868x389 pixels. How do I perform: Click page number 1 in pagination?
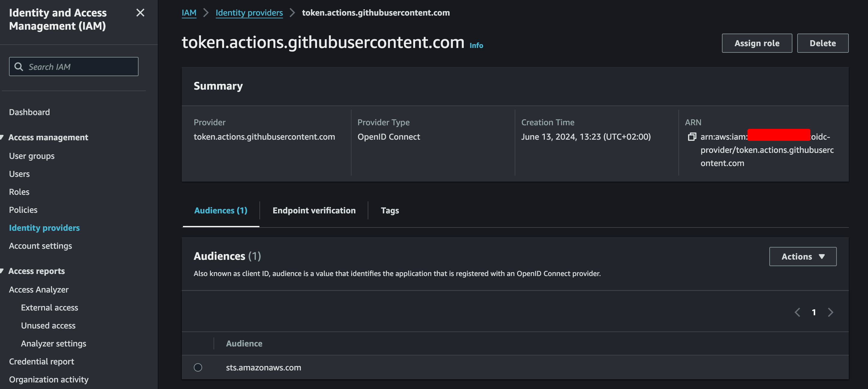coord(814,313)
